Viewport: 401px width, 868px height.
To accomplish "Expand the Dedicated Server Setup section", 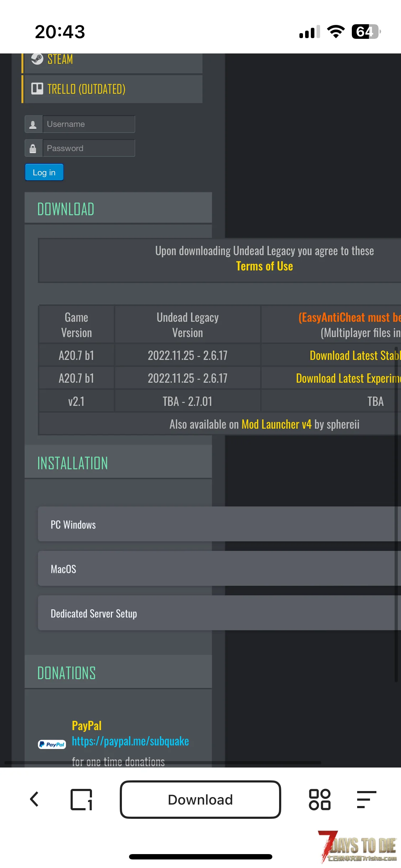I will (x=219, y=613).
